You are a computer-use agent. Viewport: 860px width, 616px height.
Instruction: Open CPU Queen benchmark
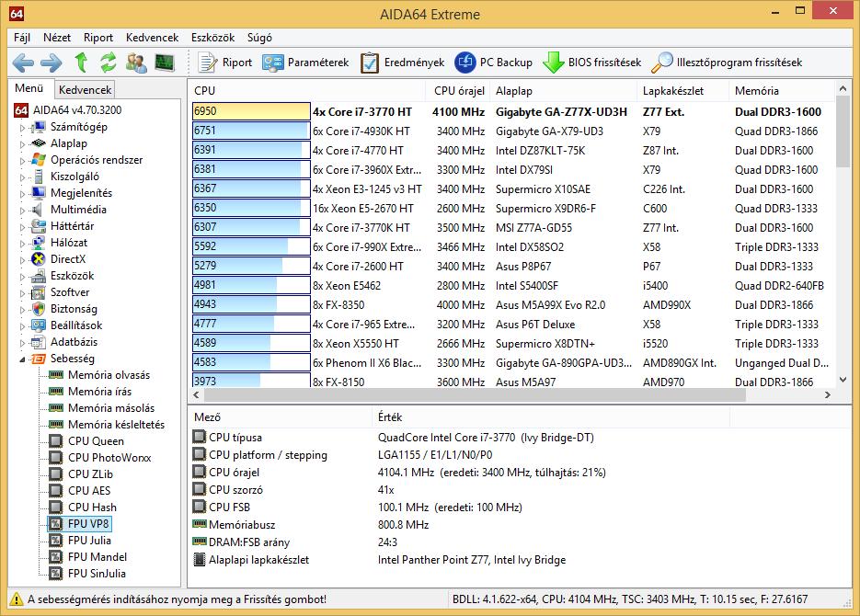(96, 440)
